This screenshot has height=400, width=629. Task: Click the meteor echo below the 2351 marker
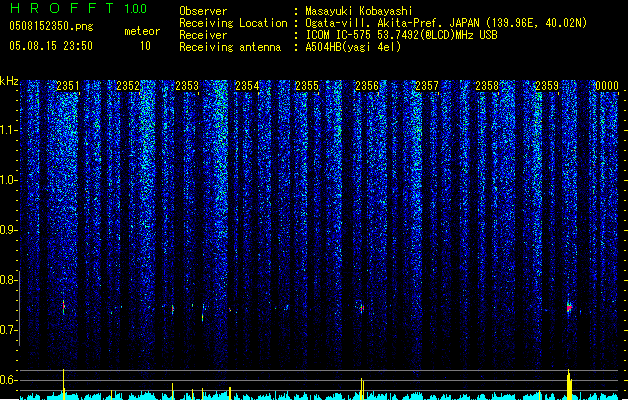click(63, 307)
